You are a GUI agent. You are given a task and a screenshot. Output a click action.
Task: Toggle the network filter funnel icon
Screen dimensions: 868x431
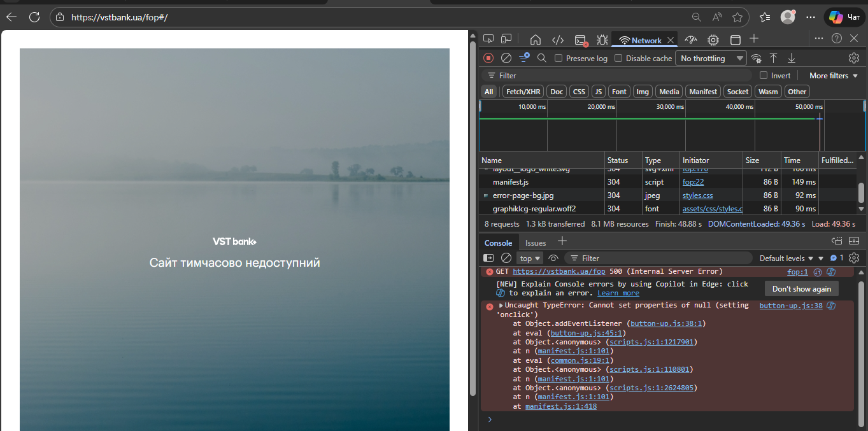click(524, 58)
